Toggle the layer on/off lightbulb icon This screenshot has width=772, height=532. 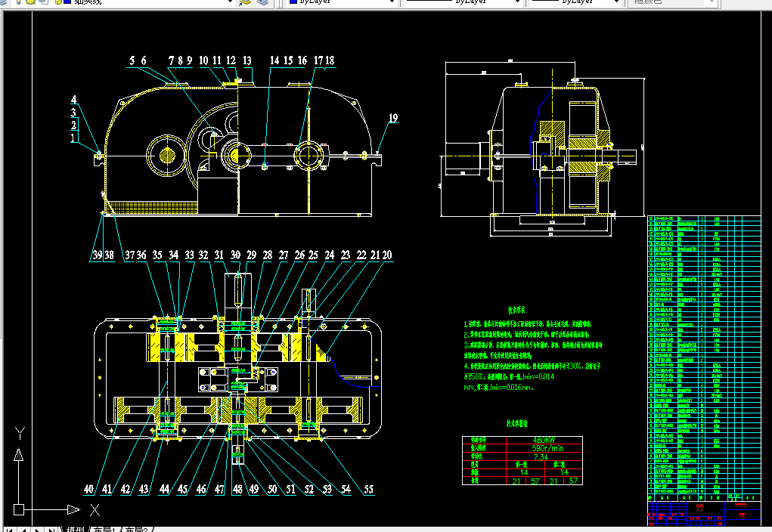coord(19,2)
